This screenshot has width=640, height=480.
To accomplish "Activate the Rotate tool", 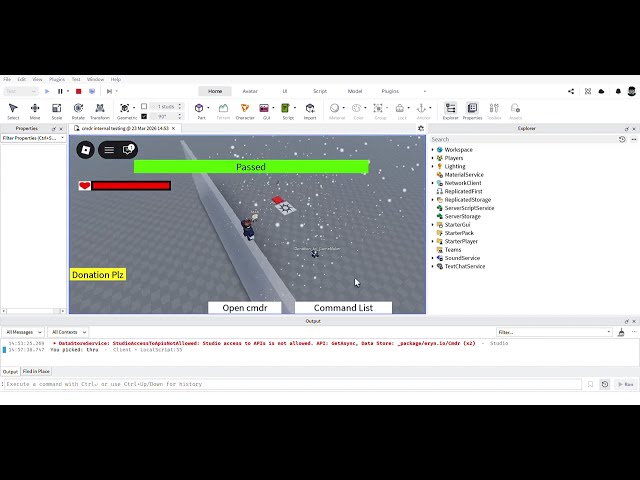I will pos(78,111).
